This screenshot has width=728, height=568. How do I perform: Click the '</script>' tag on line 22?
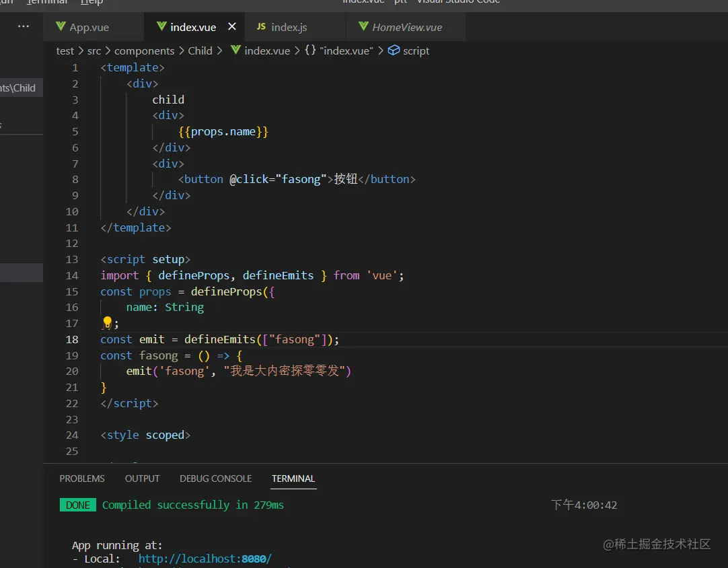point(129,403)
